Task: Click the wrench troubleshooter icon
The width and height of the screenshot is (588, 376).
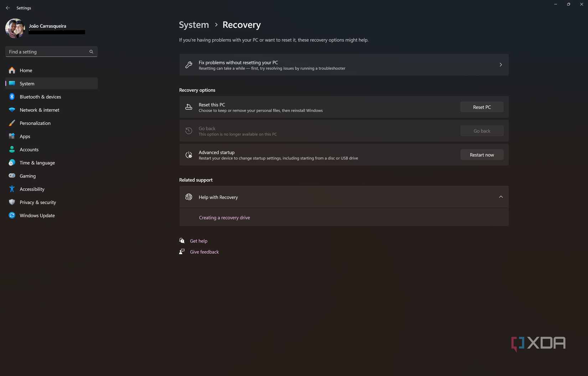Action: (189, 65)
